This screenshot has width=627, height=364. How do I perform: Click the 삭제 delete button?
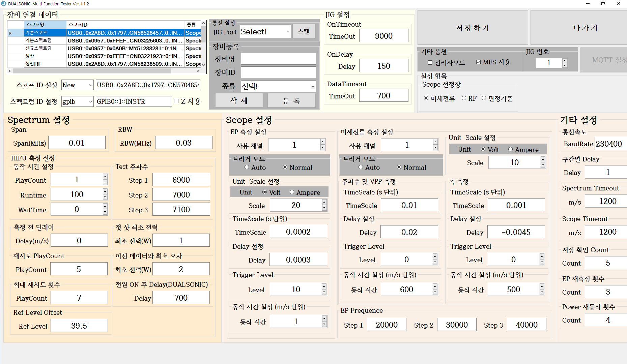click(x=239, y=100)
